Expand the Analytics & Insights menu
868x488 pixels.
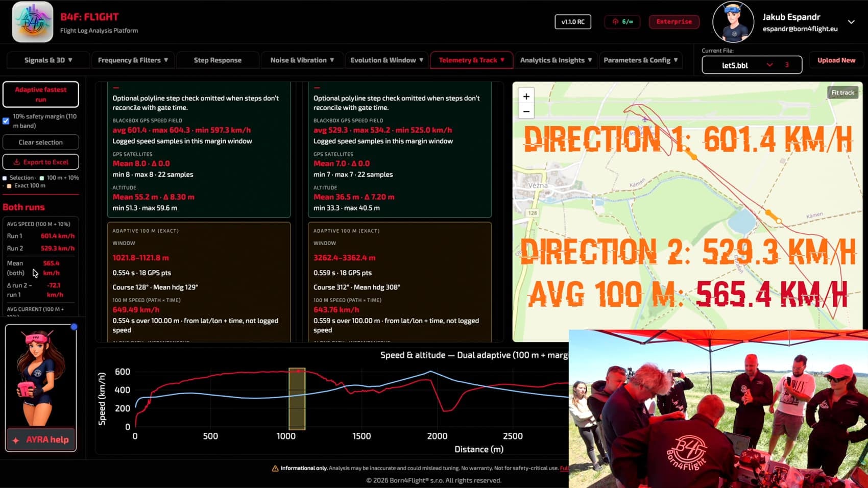[x=556, y=60]
